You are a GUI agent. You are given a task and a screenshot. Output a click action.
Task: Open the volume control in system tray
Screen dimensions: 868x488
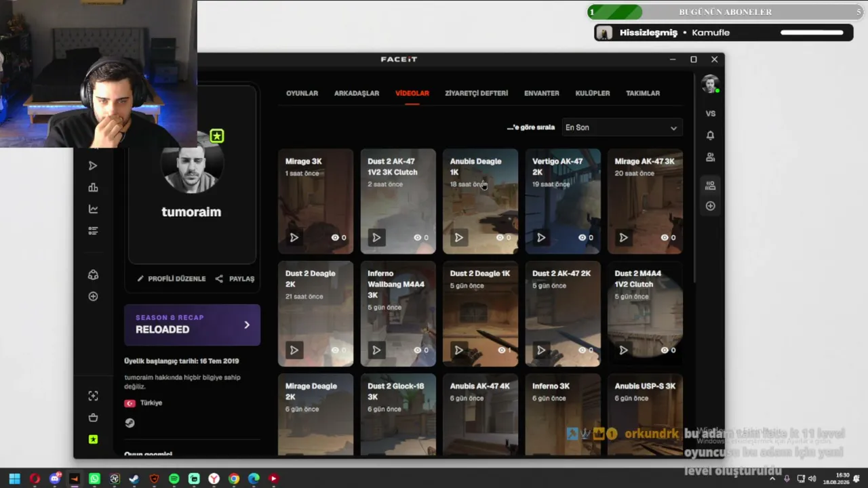(812, 479)
